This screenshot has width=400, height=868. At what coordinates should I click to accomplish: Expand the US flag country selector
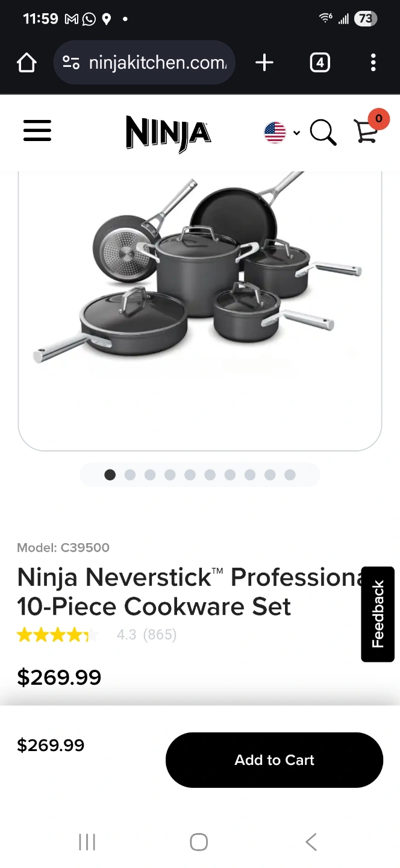[282, 132]
